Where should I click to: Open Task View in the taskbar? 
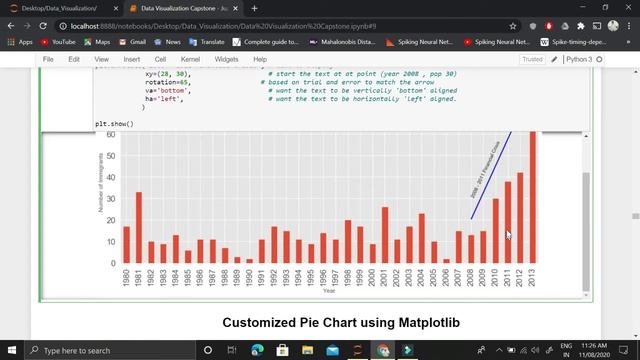(x=232, y=350)
